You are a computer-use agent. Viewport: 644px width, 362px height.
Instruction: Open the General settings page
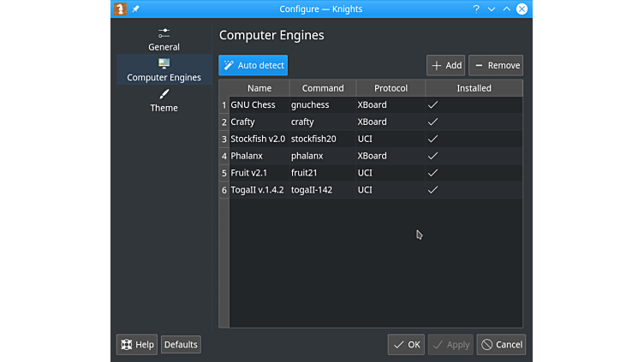click(x=164, y=39)
